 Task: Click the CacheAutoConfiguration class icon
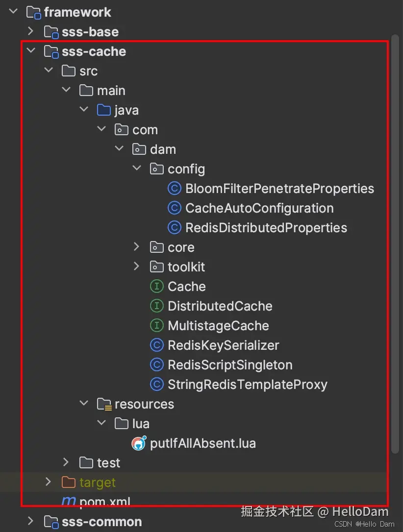point(174,208)
